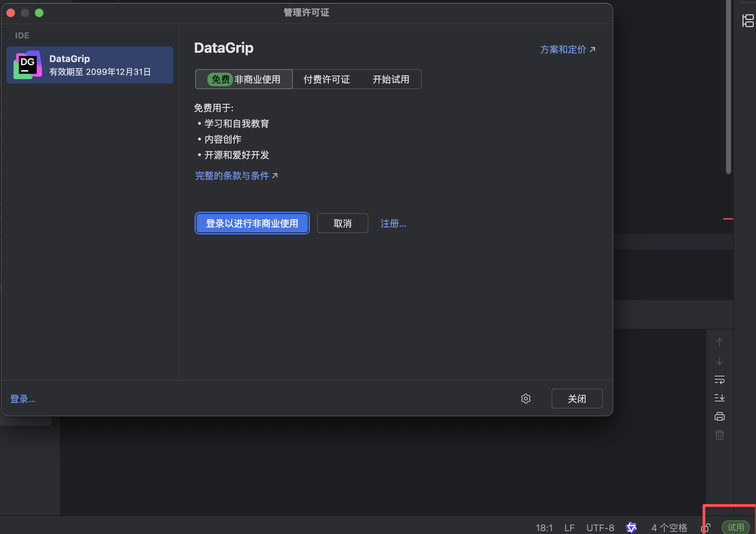Click the settings gear icon in dialog footer
This screenshot has height=534, width=756.
[x=525, y=399]
